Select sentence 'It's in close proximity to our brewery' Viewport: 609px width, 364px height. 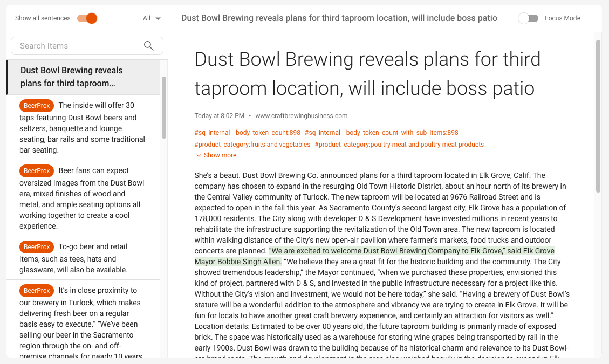coord(83,319)
